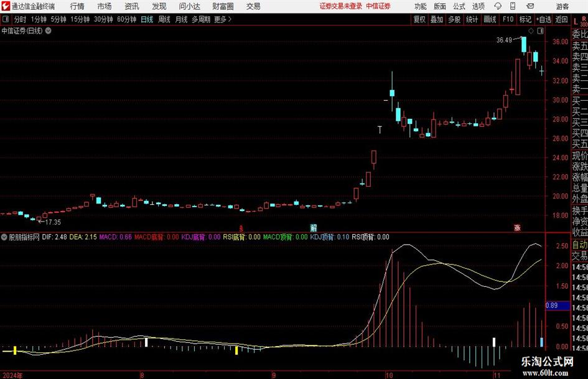Open the 功能 menu
This screenshot has height=379, width=588.
(x=421, y=6)
